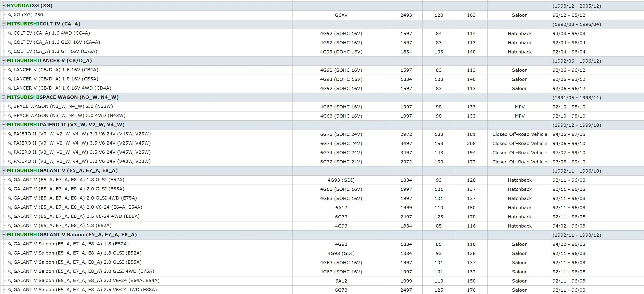Click magnifier icon beside XG (XG) 250
644x294 pixels.
click(x=10, y=15)
